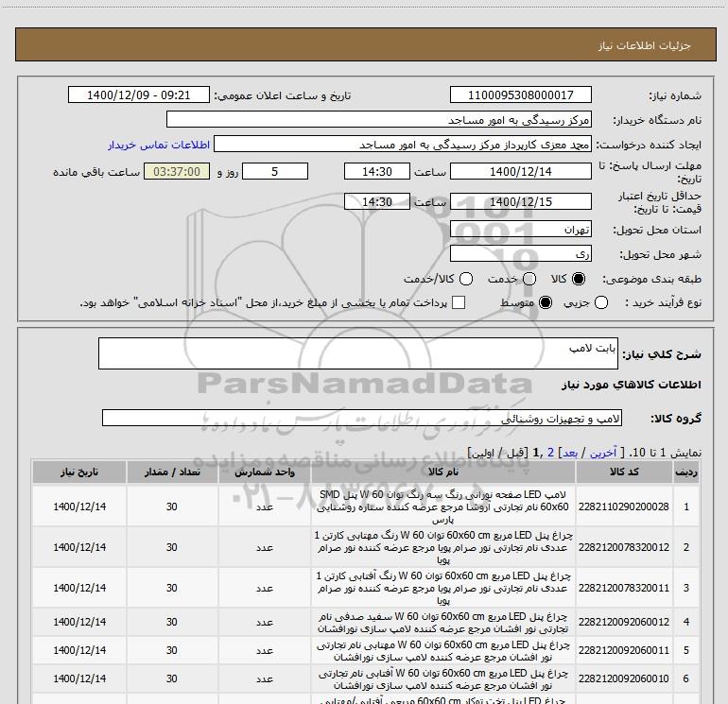Click item code 2282110290200028
The image size is (728, 704).
624,507
